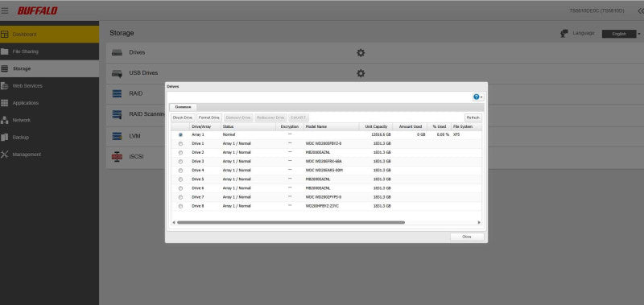Open the Web Services sidebar icon
This screenshot has height=305, width=644.
point(5,86)
